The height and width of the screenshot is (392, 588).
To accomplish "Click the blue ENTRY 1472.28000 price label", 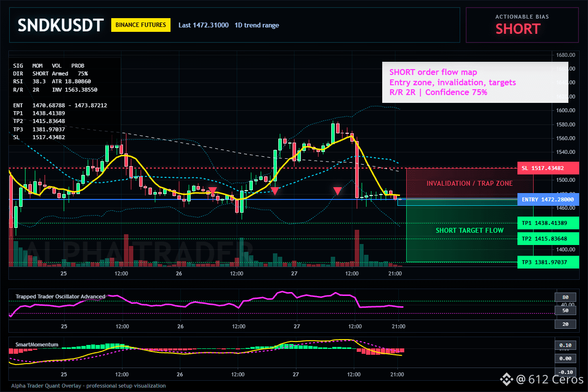I will [x=548, y=199].
